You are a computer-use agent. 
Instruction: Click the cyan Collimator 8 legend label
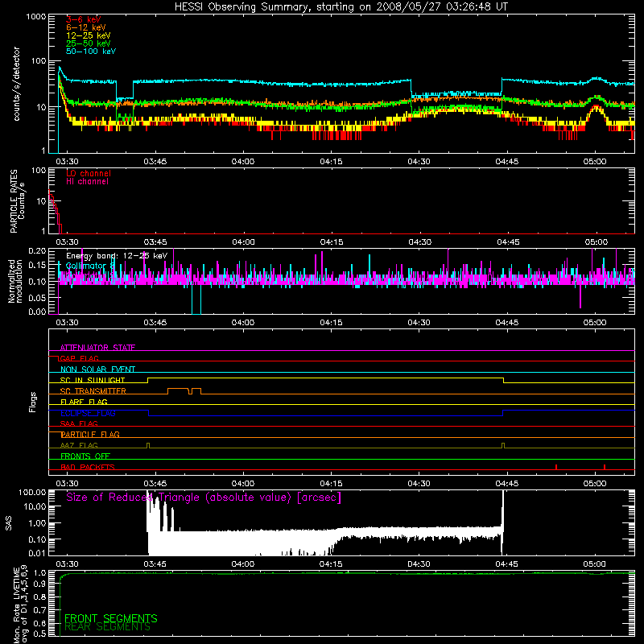click(89, 266)
